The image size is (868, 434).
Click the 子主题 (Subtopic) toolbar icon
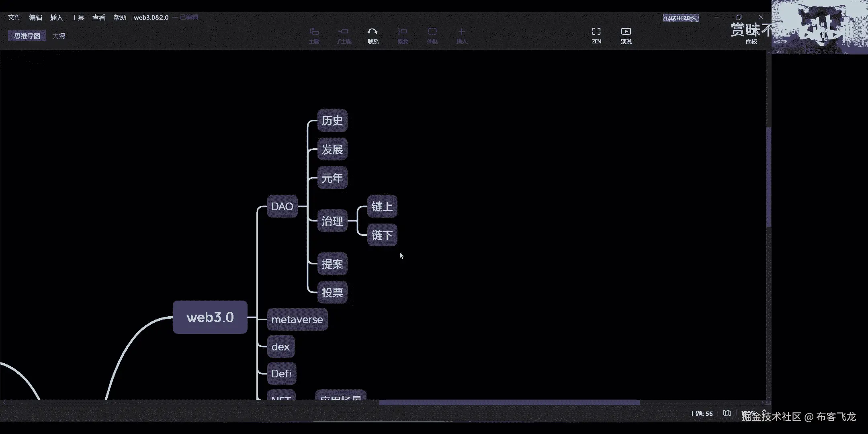tap(343, 32)
